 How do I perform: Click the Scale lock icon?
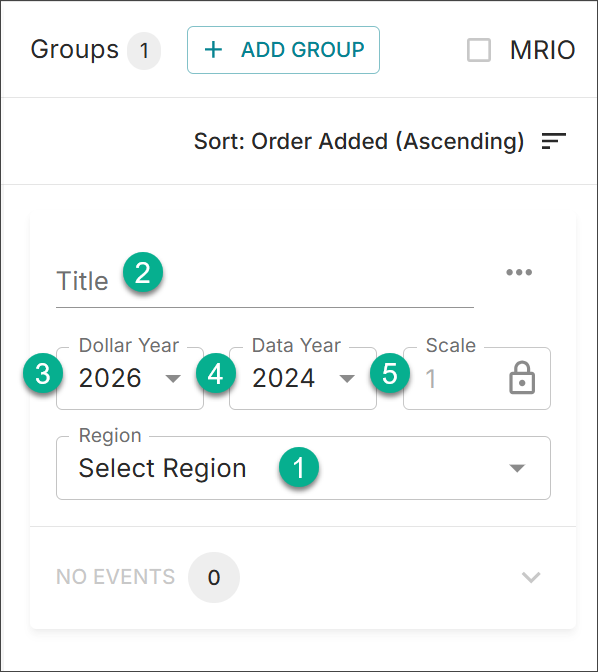point(522,378)
